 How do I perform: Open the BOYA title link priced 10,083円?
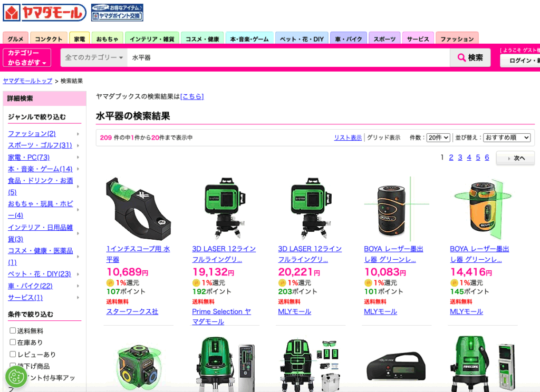click(393, 254)
